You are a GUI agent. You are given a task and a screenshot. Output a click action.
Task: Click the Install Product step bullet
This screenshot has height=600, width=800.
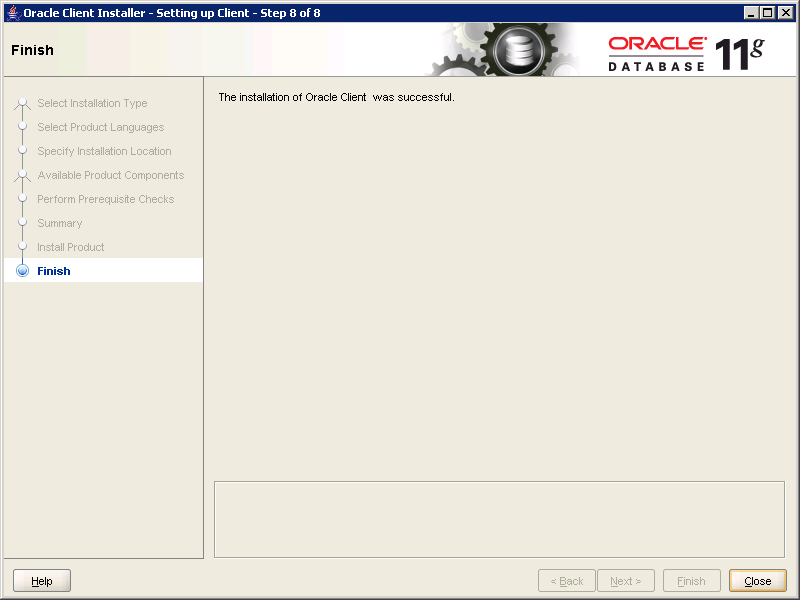(x=22, y=246)
